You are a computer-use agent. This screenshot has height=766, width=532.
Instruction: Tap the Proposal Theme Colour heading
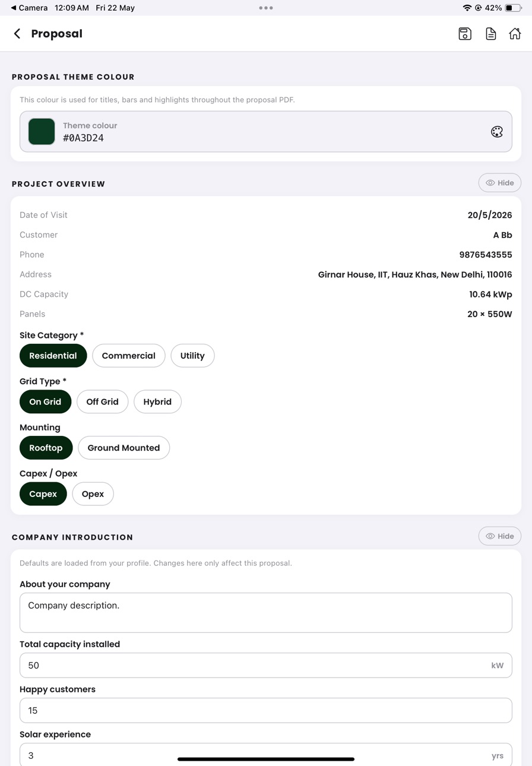73,77
